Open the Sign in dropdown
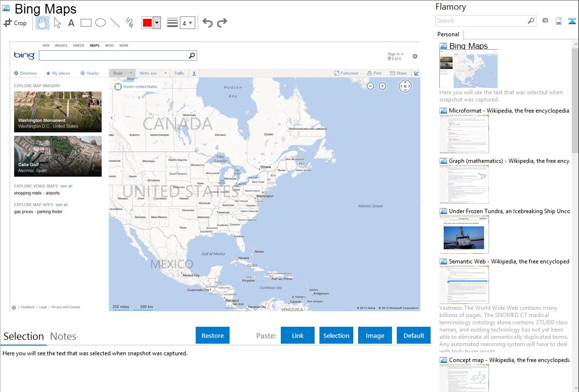Viewport: 579px width, 392px height. point(395,54)
